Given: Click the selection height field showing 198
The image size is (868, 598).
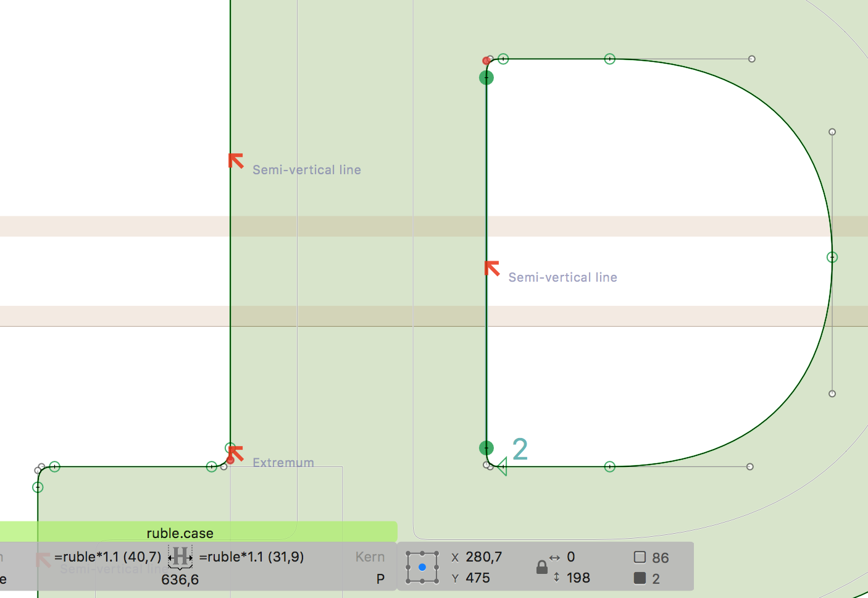Looking at the screenshot, I should click(578, 578).
